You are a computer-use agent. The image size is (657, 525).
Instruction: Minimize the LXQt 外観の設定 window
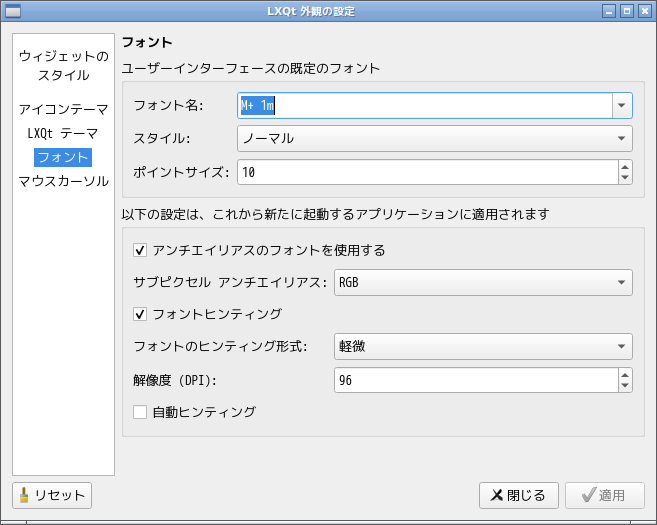click(x=609, y=11)
